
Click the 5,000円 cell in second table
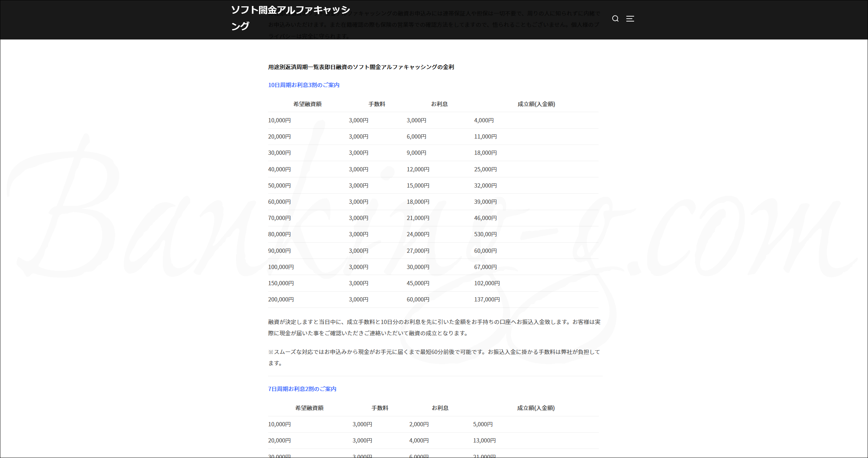click(x=483, y=424)
